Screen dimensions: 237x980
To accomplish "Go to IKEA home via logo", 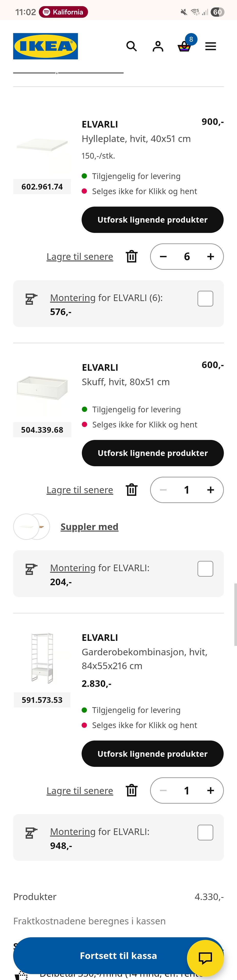I will (x=45, y=46).
